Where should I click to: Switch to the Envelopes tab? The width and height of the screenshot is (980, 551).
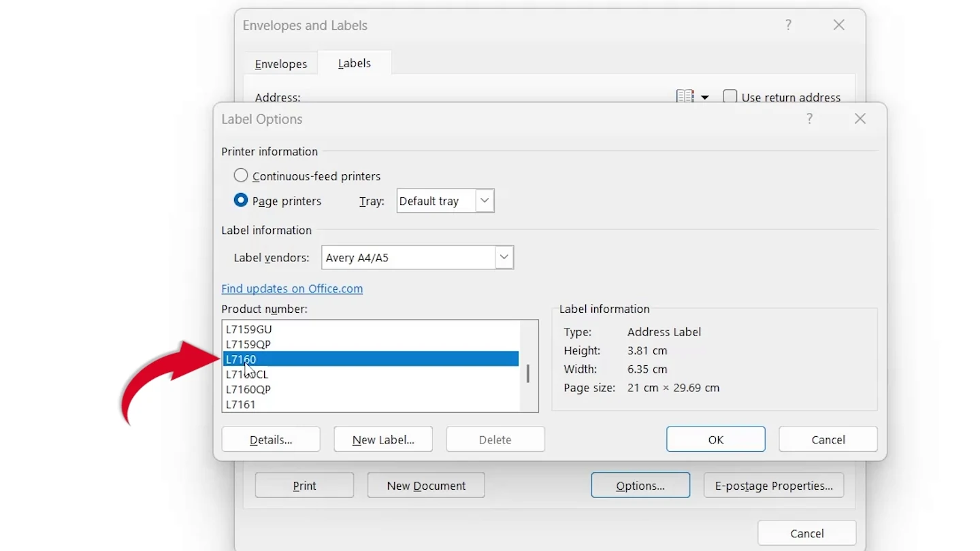click(x=281, y=64)
